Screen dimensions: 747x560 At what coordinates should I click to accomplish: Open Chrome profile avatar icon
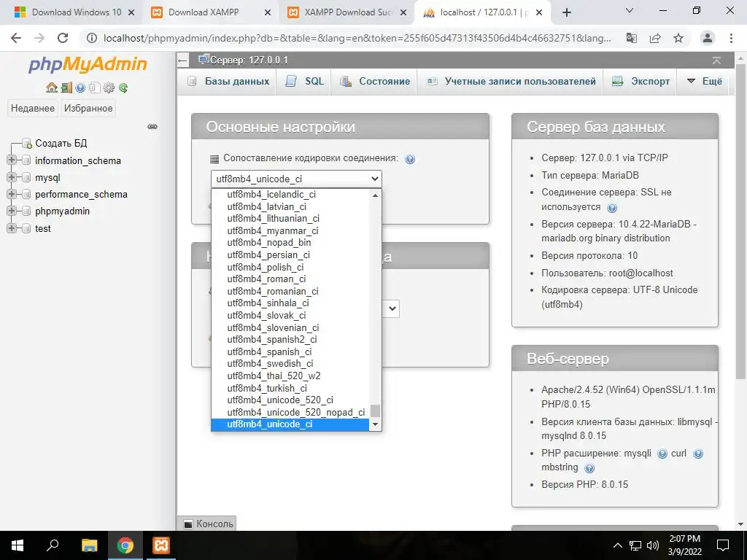click(x=708, y=38)
